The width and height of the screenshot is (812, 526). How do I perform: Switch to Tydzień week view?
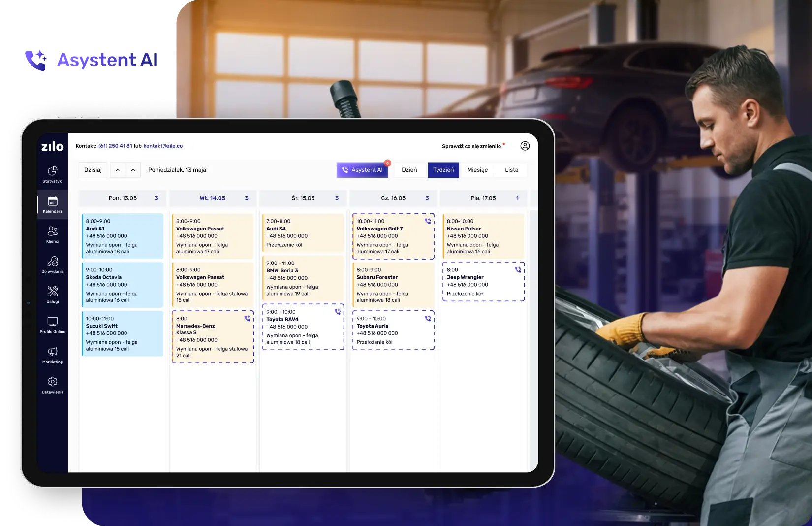(x=443, y=170)
